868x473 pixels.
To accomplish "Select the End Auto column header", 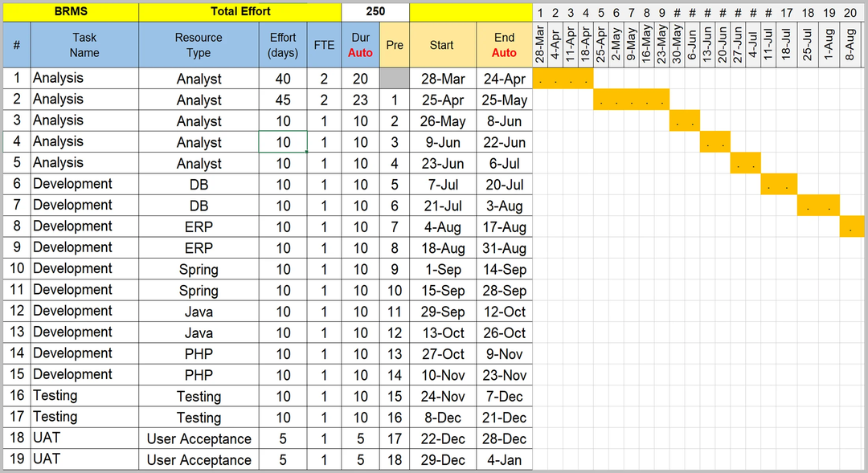I will coord(504,45).
